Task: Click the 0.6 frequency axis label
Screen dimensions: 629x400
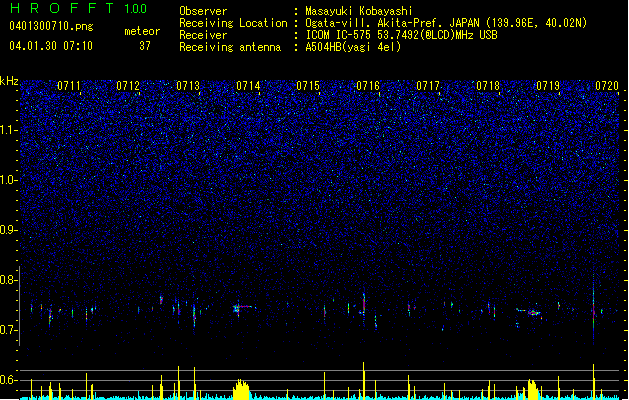Action: coord(9,380)
